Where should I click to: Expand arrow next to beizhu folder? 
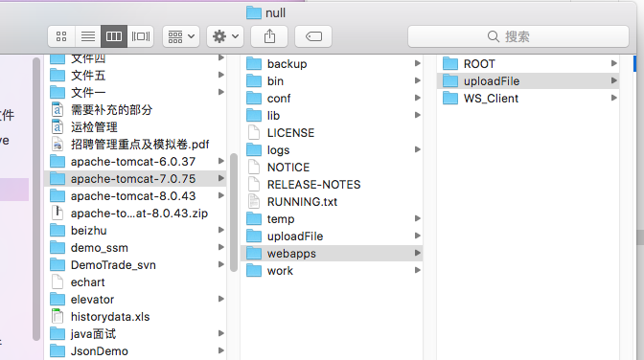[x=221, y=230]
